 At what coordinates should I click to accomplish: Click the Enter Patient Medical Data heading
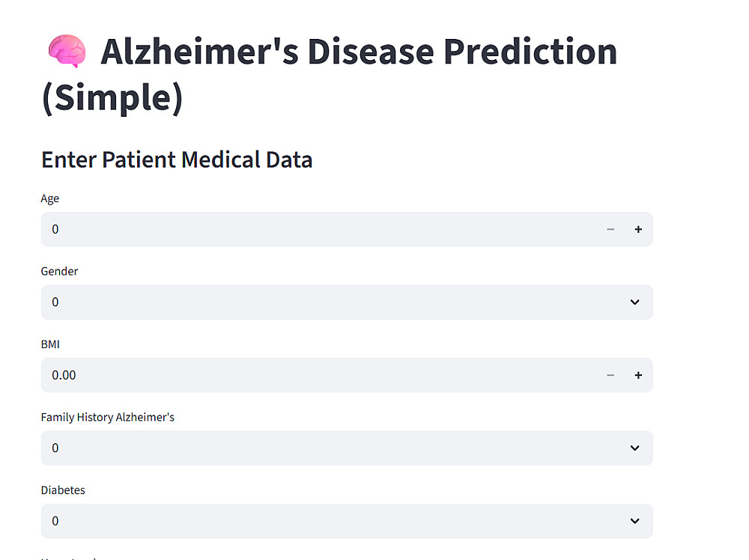pyautogui.click(x=177, y=159)
